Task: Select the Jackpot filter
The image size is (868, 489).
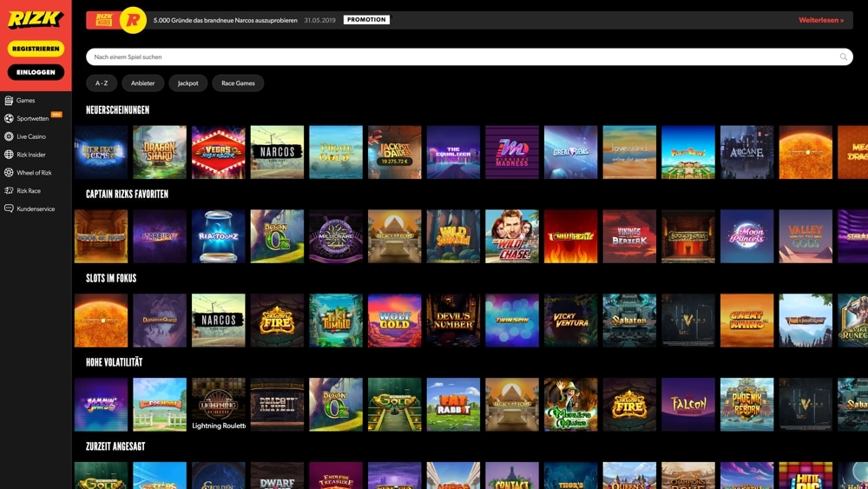Action: [x=187, y=83]
